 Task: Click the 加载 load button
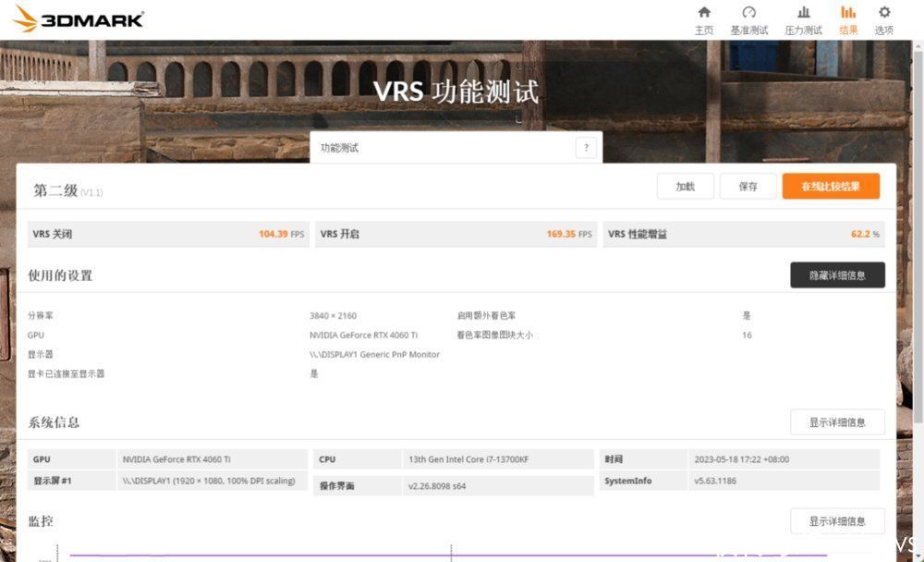[686, 187]
